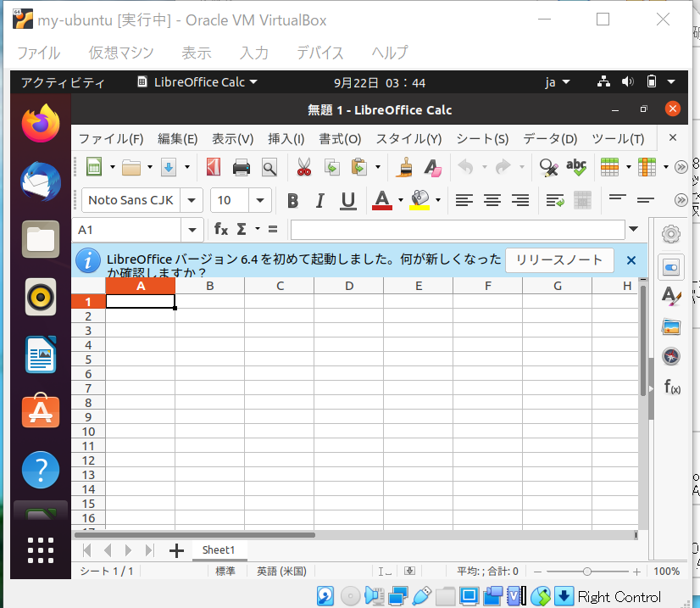700x608 pixels.
Task: Close the LibreOffice version infobar
Action: [x=631, y=260]
